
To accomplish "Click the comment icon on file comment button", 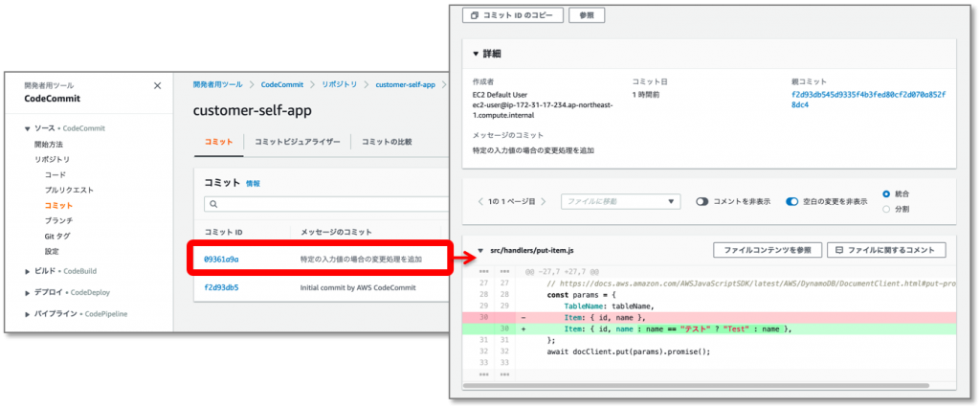I will click(x=839, y=250).
